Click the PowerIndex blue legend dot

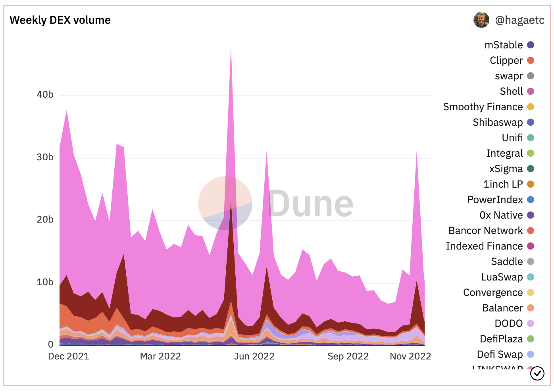(531, 200)
